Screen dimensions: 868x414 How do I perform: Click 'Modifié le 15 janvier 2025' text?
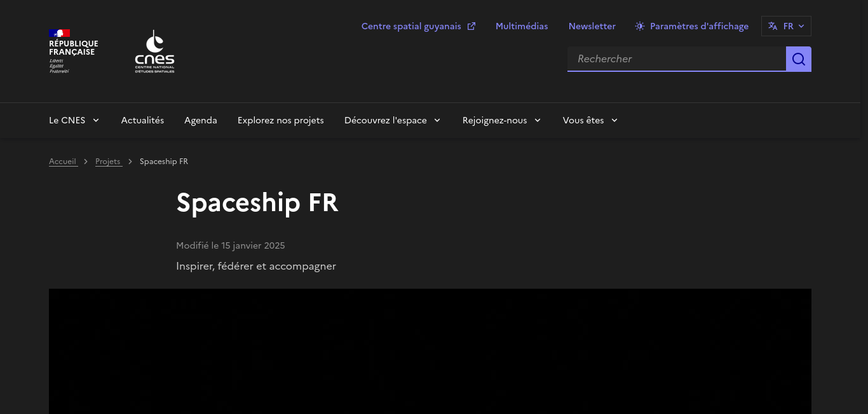click(x=231, y=245)
